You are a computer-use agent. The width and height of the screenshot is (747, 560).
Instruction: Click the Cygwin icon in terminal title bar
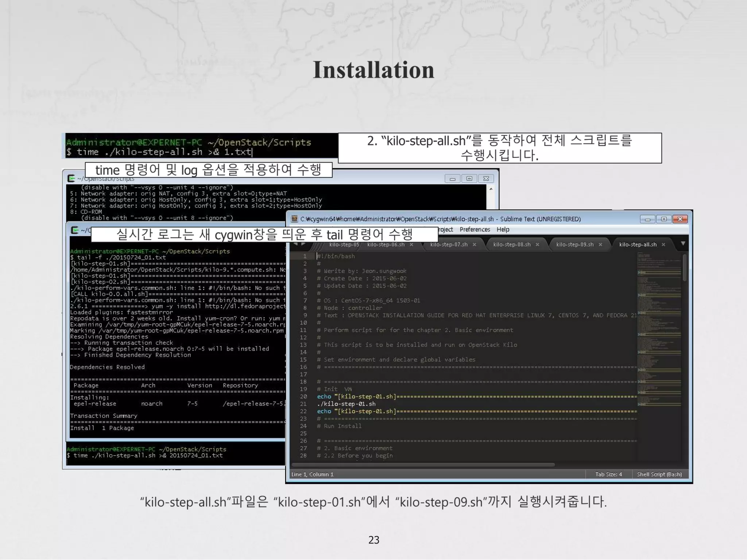(71, 178)
